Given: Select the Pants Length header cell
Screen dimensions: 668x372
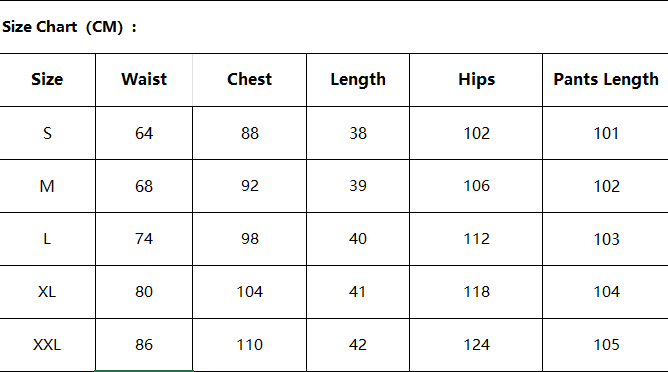Looking at the screenshot, I should [605, 80].
